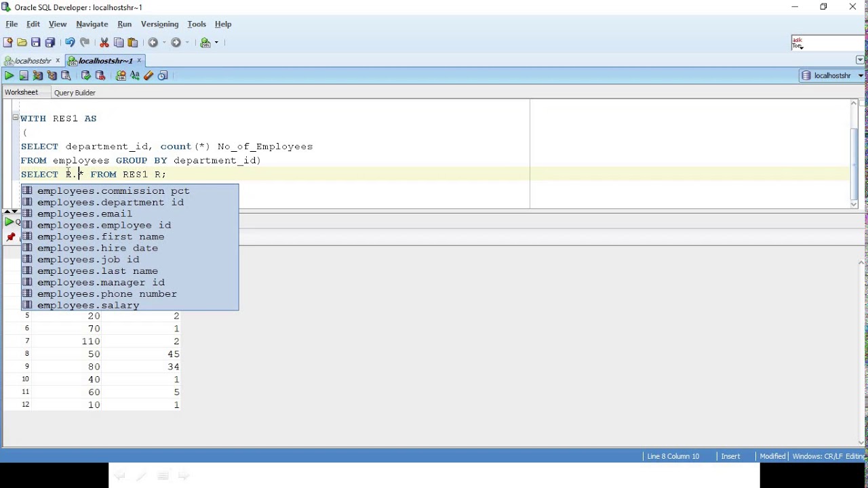Open the Help menu

click(x=223, y=24)
